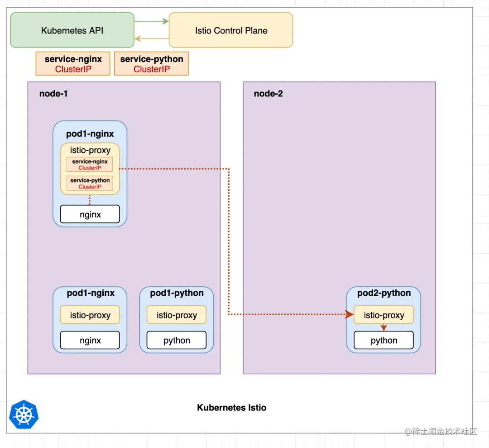Screen dimensions: 489x448
Task: Click the pod2-python title
Action: (x=384, y=293)
